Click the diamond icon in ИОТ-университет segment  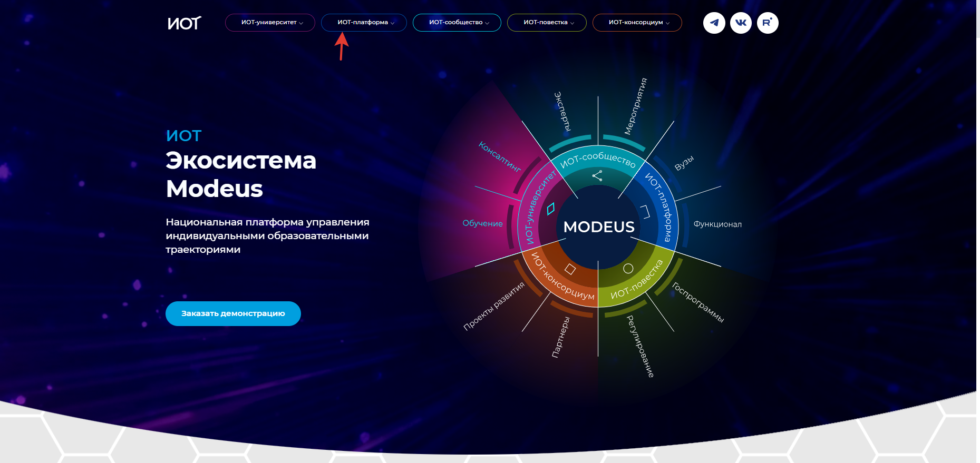click(x=551, y=209)
